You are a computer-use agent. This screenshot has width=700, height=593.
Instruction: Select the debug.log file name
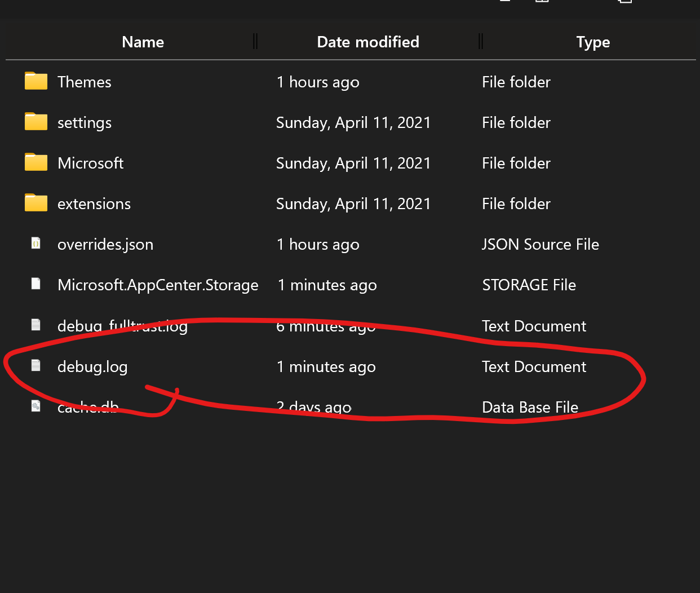coord(92,367)
